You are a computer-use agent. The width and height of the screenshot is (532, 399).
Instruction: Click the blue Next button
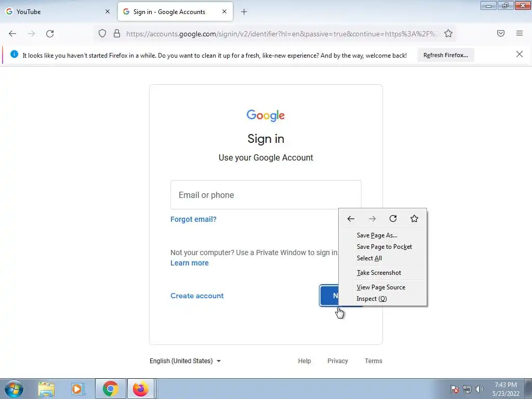pos(329,296)
